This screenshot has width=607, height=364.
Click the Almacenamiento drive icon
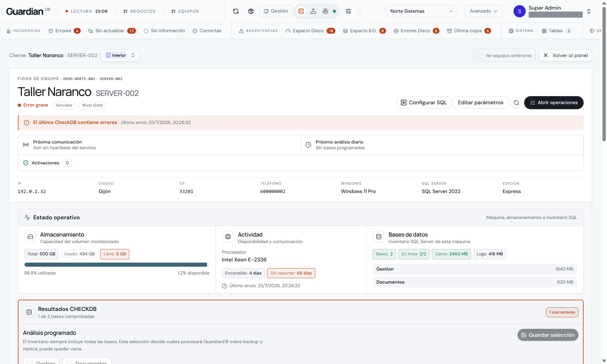click(x=30, y=237)
